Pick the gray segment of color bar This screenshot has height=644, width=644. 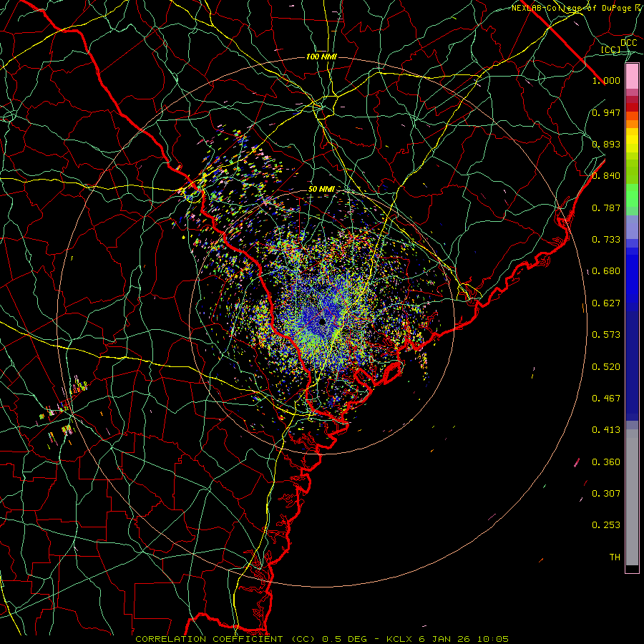click(x=632, y=497)
